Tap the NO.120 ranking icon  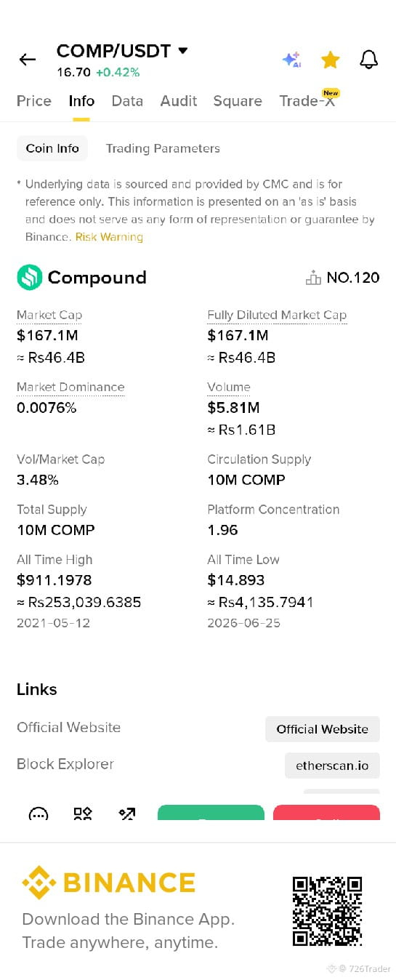(x=313, y=277)
